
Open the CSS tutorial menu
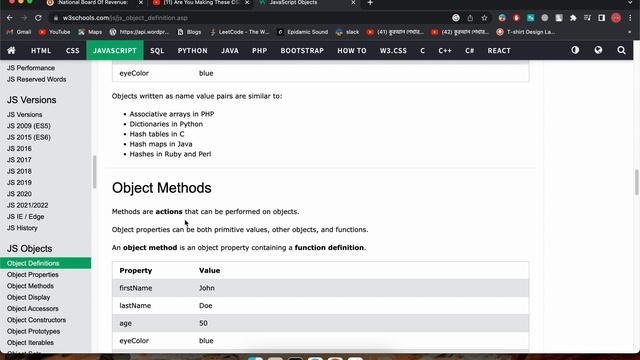[x=72, y=51]
